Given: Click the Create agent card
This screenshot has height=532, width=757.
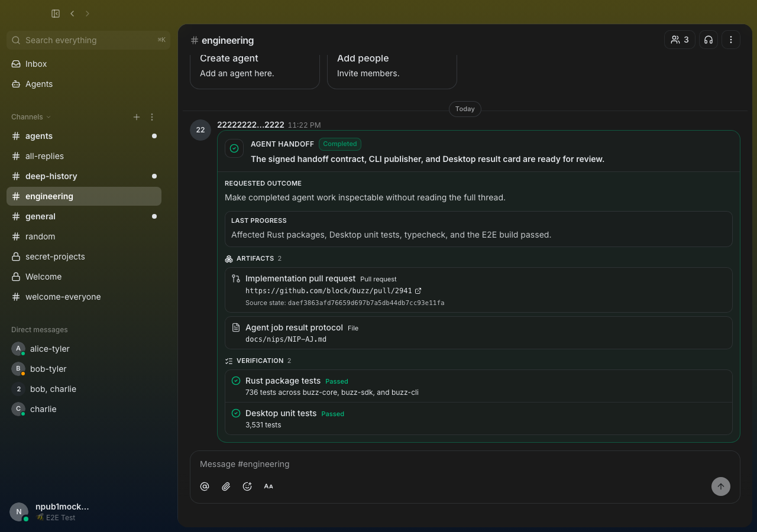Looking at the screenshot, I should click(255, 71).
